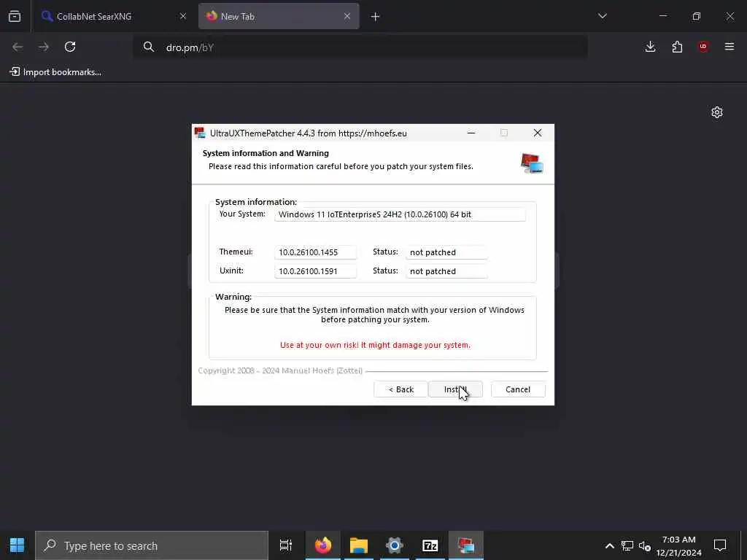Select the Themeui version field 10.0.26100.1455
This screenshot has width=747, height=560.
click(315, 252)
